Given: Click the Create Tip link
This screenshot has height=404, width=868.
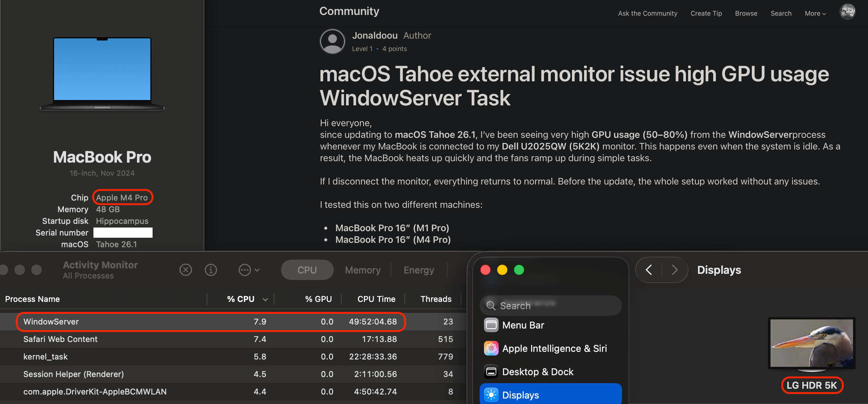Looking at the screenshot, I should [706, 13].
